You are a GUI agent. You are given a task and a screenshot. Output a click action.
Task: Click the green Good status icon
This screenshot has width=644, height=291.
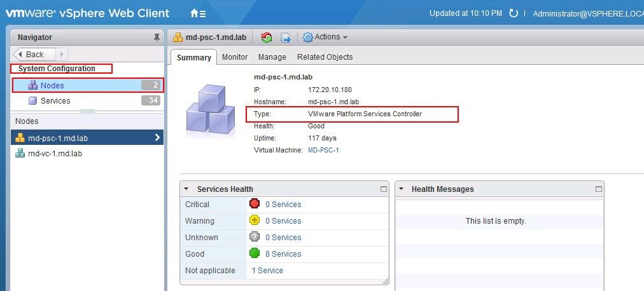coord(255,254)
